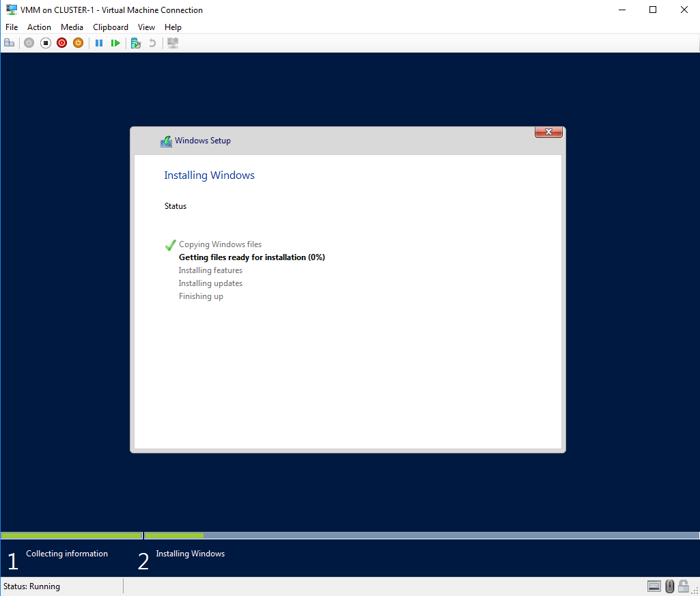Click the Windows Setup title icon
The image size is (700, 596).
pos(166,141)
